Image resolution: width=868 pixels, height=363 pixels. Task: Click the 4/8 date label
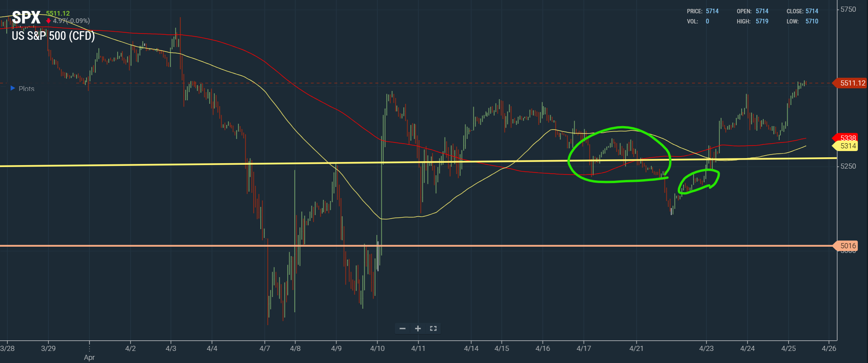(295, 348)
